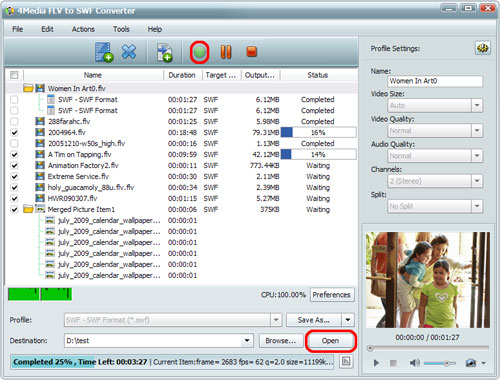Uncheck the Extreme Service.flv checkbox
Screen dimensions: 500x380
click(x=14, y=176)
